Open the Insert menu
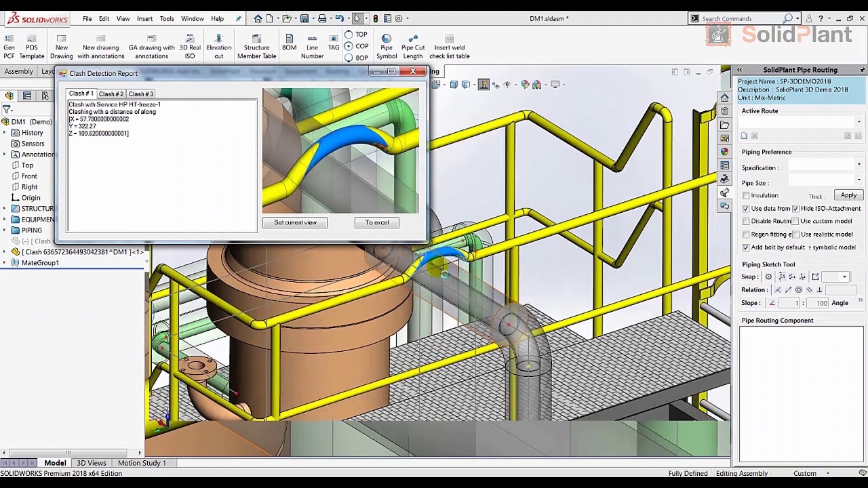The image size is (868, 488). pos(144,18)
